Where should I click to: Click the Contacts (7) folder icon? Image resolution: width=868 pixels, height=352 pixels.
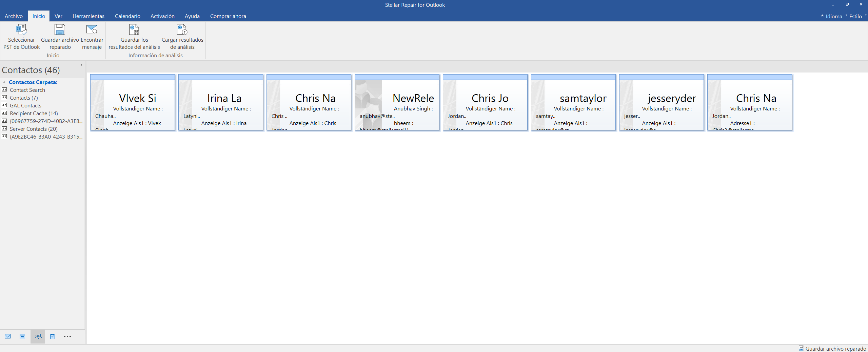coord(4,97)
